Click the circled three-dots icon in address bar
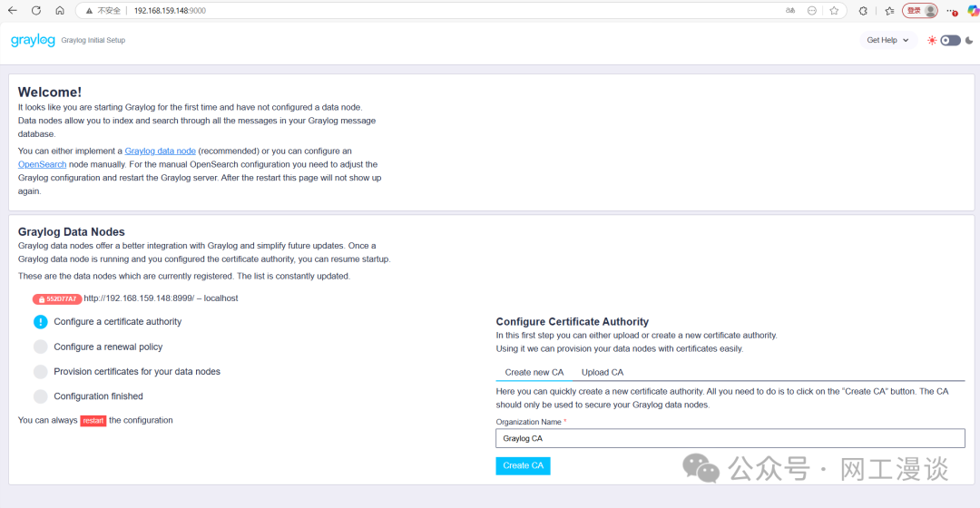Viewport: 980px width, 508px height. (812, 11)
